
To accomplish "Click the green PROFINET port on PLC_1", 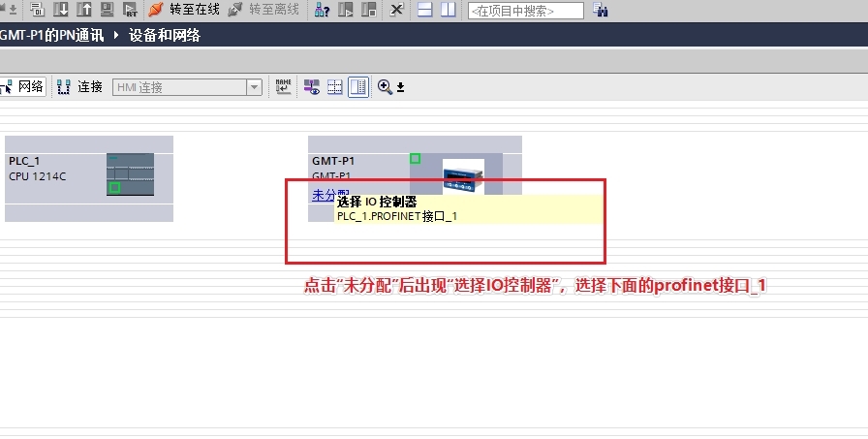I will point(114,187).
